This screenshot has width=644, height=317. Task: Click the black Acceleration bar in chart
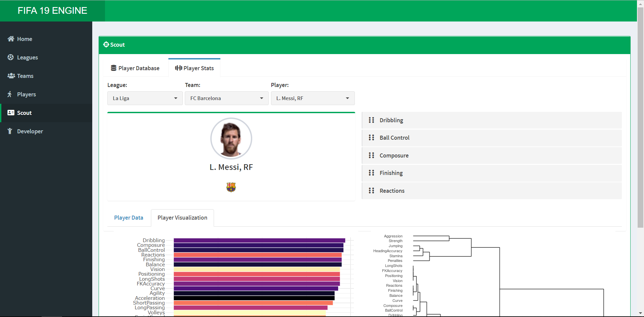pos(254,298)
